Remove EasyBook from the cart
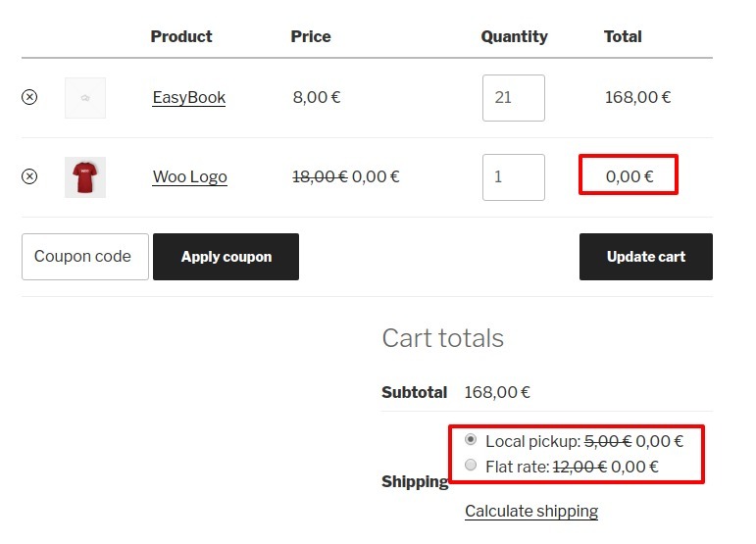 tap(29, 97)
